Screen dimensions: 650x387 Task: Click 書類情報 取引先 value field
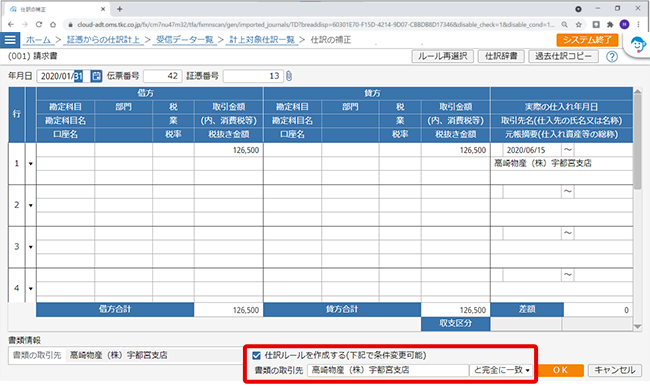click(x=155, y=355)
